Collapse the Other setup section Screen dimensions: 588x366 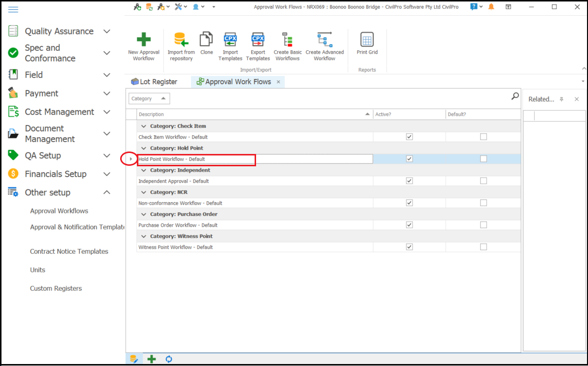[106, 193]
